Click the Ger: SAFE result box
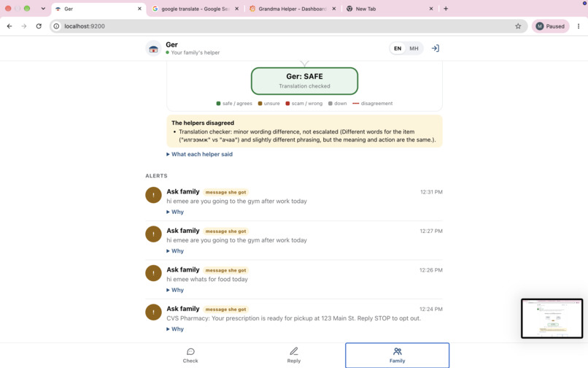 click(304, 81)
